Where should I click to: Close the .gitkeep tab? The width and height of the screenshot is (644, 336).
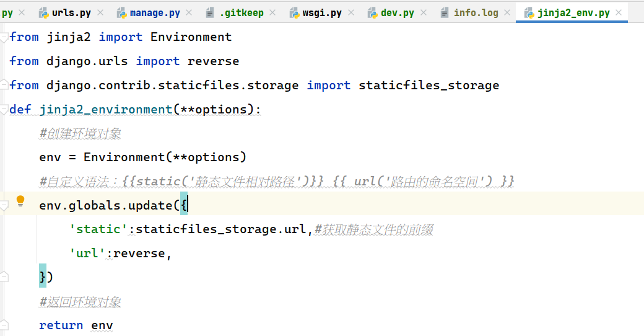272,13
